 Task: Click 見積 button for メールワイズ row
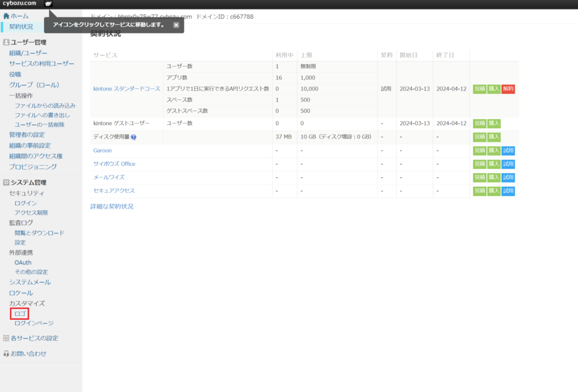(x=480, y=178)
